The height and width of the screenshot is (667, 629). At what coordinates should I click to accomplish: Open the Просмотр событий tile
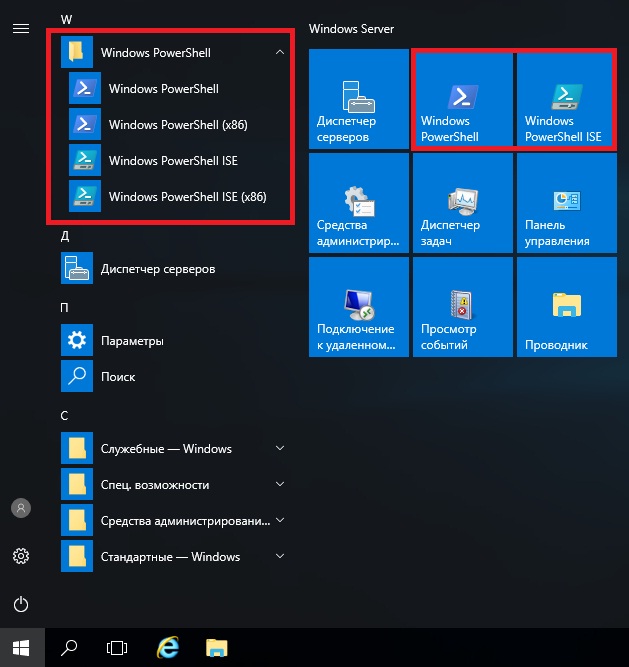coord(463,307)
